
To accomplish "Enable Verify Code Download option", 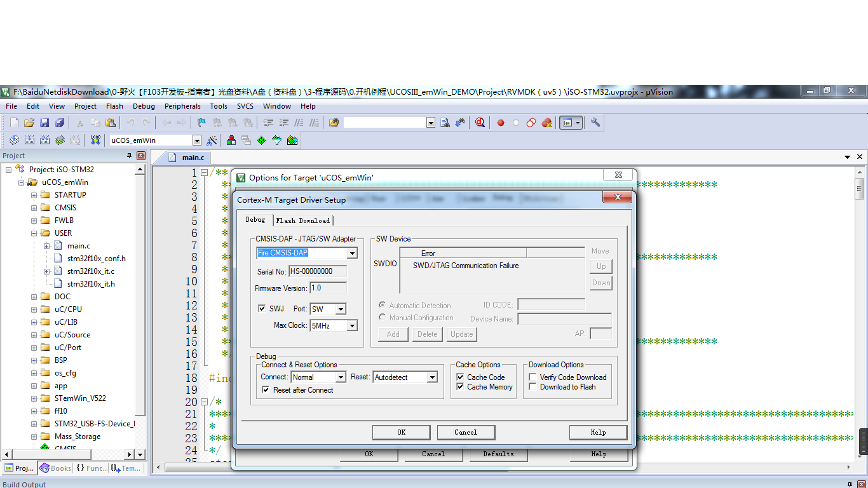I will 532,377.
